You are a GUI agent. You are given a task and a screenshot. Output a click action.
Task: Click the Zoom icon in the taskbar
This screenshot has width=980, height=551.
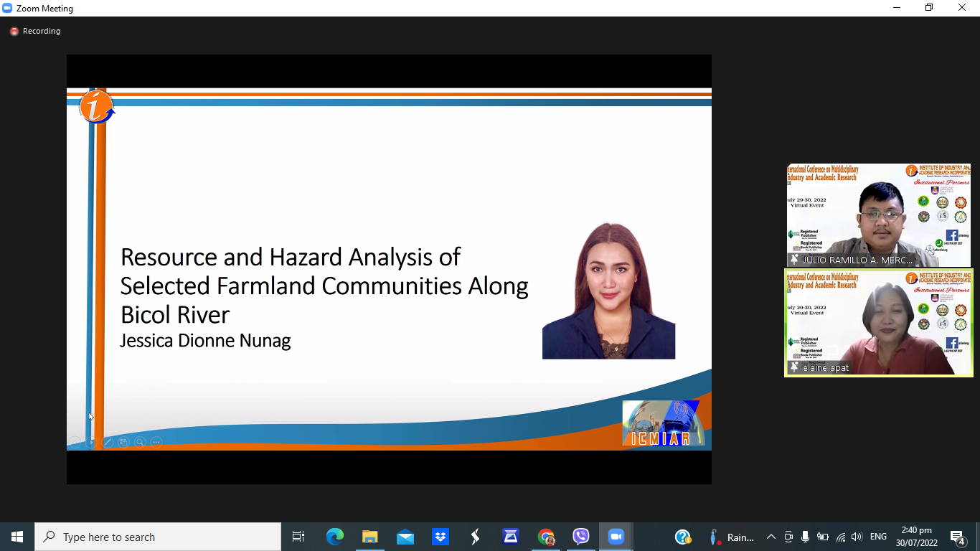tap(616, 537)
